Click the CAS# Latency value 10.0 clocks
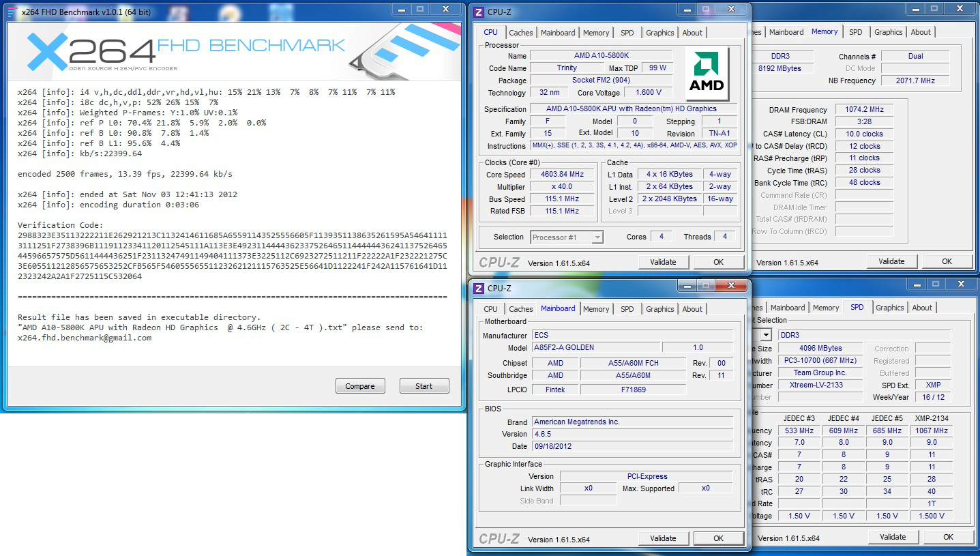Image resolution: width=980 pixels, height=556 pixels. coord(864,134)
